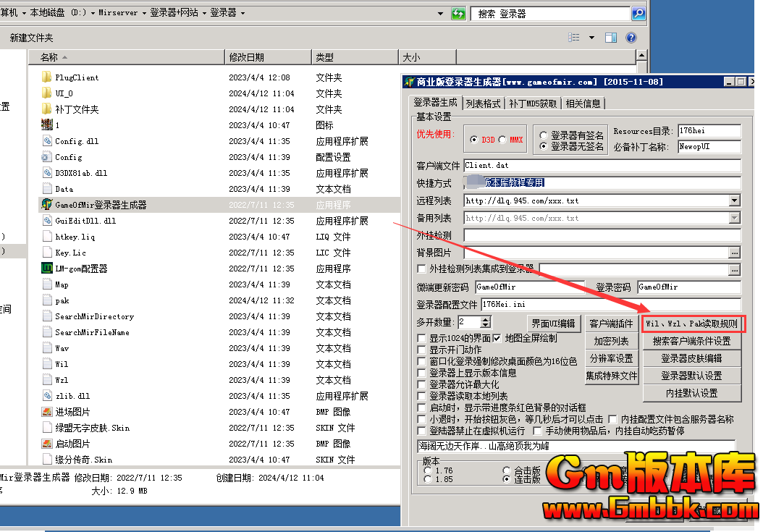763x532 pixels.
Task: Increase 多开数量 with spinner up arrow
Action: click(485, 318)
